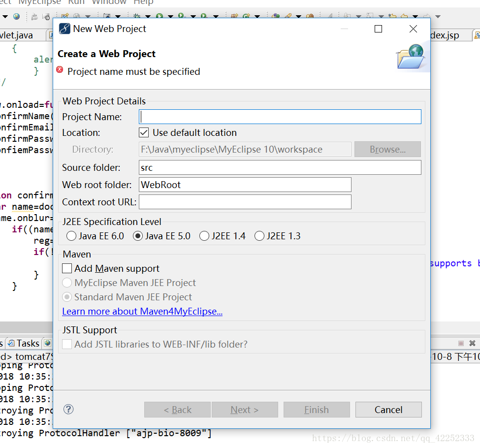
Task: Open dropdown arrow next to External Tools icon
Action: 216,16
